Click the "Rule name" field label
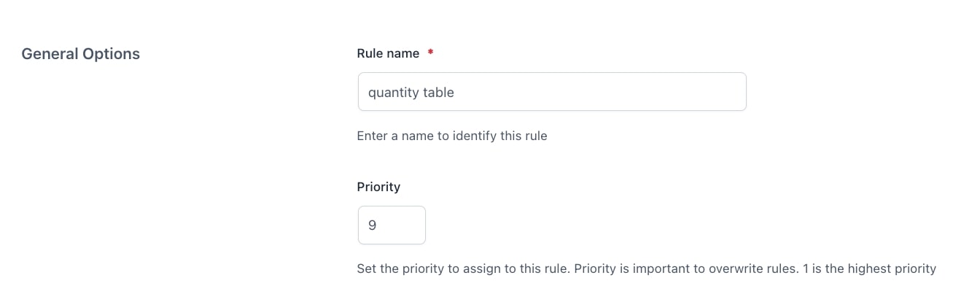The image size is (980, 305). pos(388,53)
